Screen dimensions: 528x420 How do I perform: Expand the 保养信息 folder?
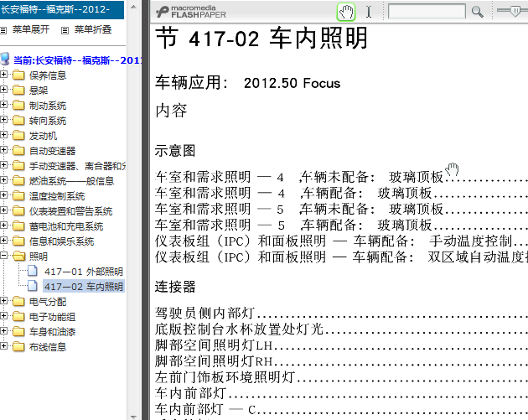click(x=3, y=74)
